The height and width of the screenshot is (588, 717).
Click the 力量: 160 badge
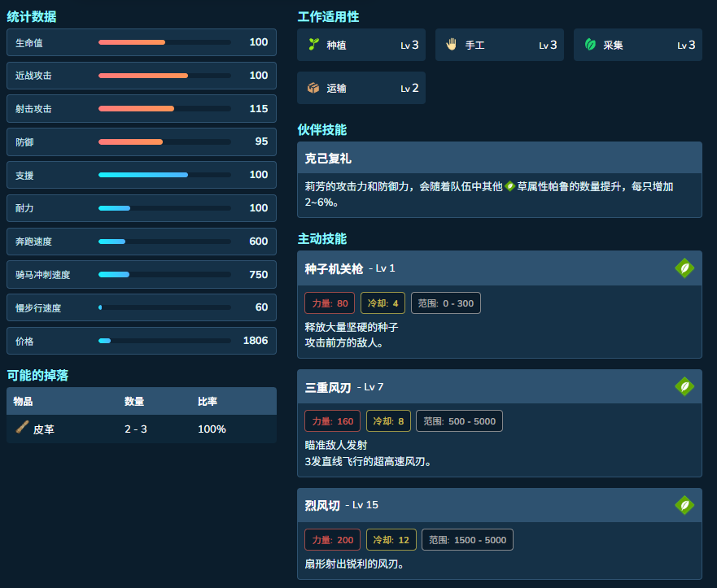(332, 420)
